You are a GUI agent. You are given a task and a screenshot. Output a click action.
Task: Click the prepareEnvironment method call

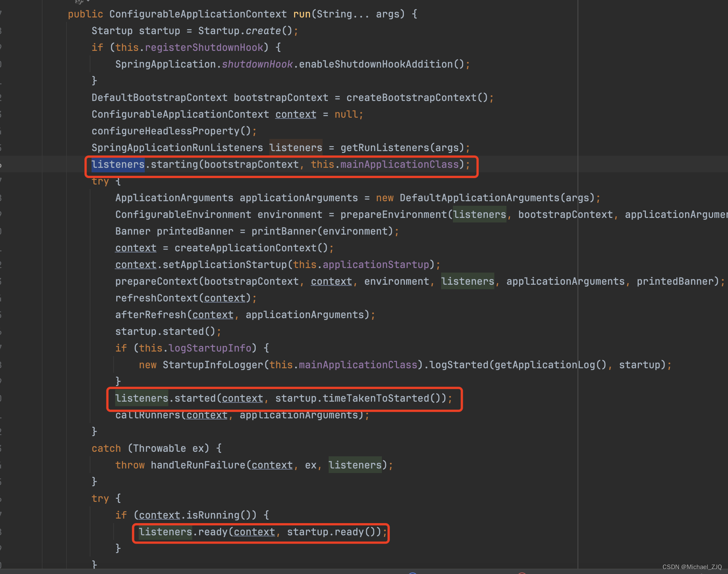394,214
